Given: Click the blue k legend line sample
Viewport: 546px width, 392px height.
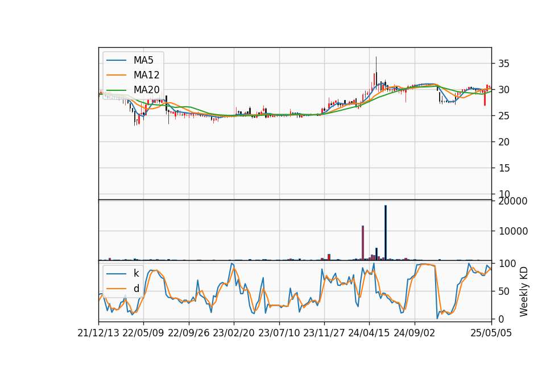Looking at the screenshot, I should 116,274.
